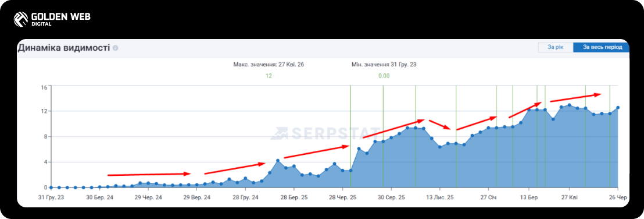The height and width of the screenshot is (219, 644).
Task: Click the green maximum value 12
Action: [x=269, y=76]
